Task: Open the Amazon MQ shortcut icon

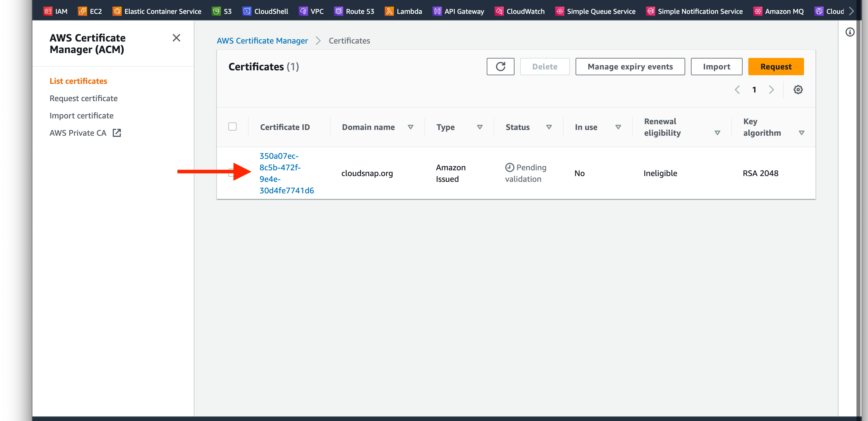Action: point(758,11)
